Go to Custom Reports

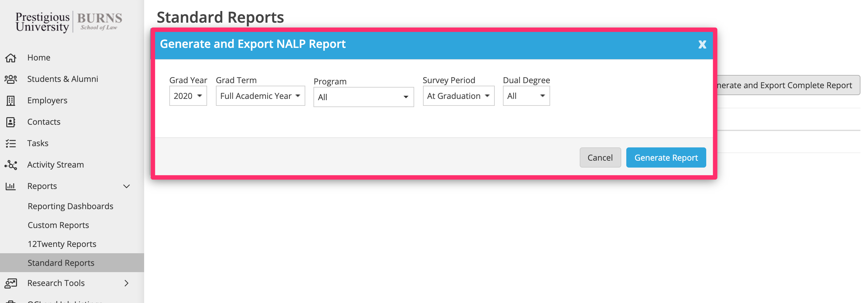[x=58, y=225]
